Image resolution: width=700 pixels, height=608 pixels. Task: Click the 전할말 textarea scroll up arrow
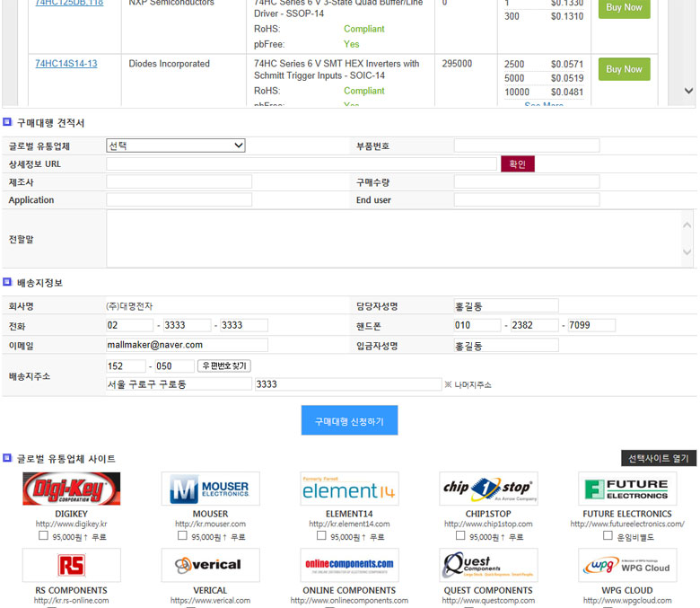[x=687, y=225]
